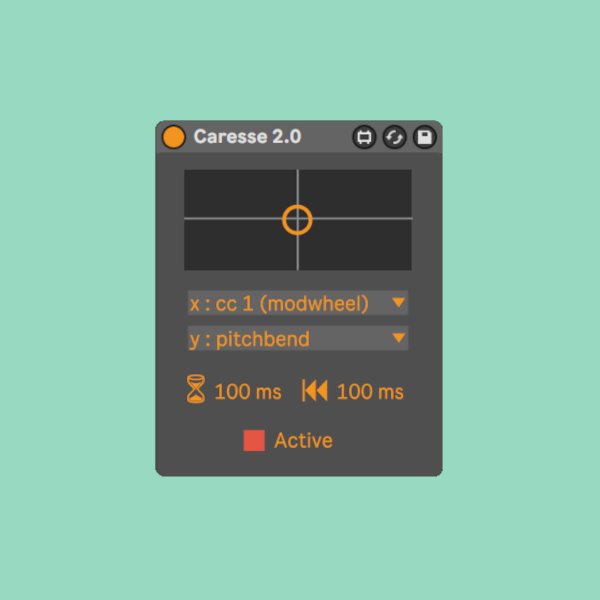This screenshot has height=600, width=600.
Task: Toggle the red Active square
Action: coord(254,440)
